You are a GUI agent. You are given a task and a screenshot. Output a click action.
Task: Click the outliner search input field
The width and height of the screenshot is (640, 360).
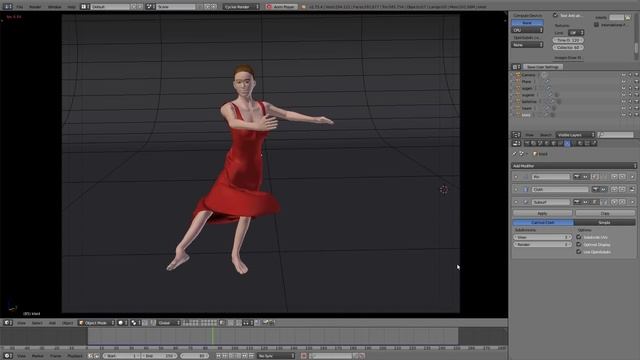point(616,135)
